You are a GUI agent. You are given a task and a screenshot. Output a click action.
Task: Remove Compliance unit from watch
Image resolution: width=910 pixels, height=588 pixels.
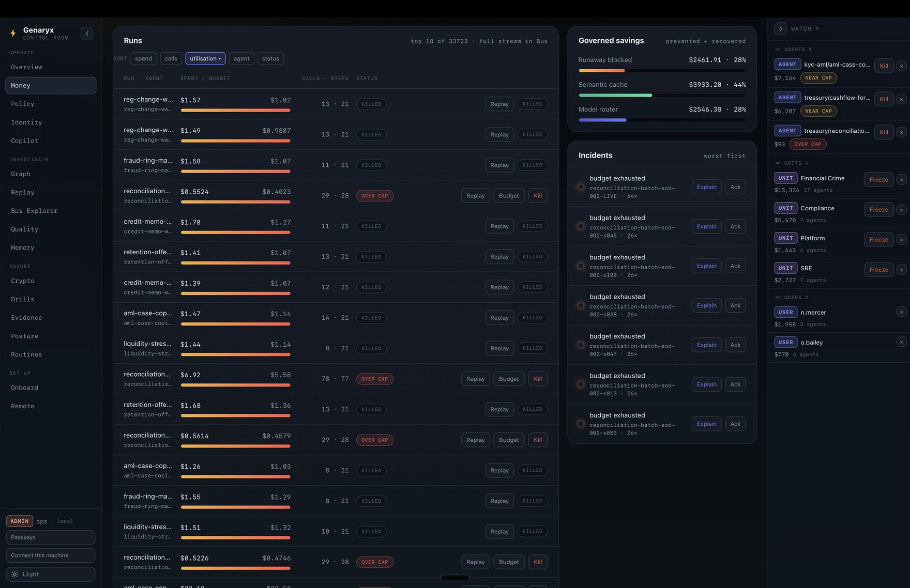coord(901,210)
